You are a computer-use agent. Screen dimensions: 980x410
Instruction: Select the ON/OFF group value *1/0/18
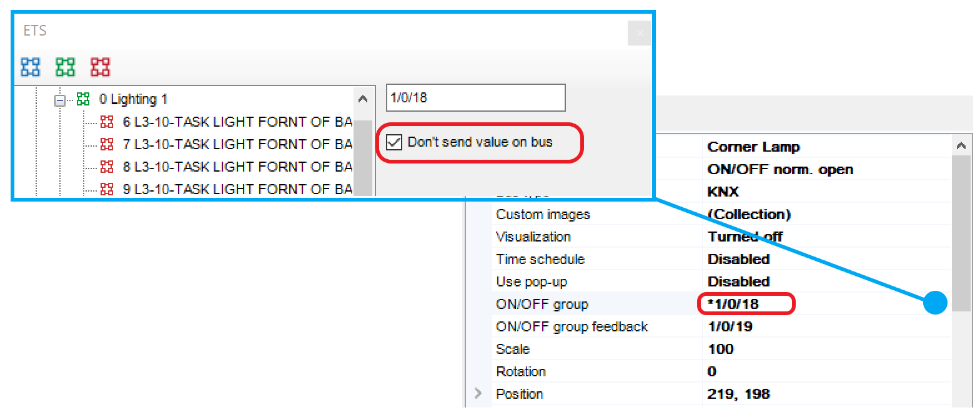coord(734,304)
